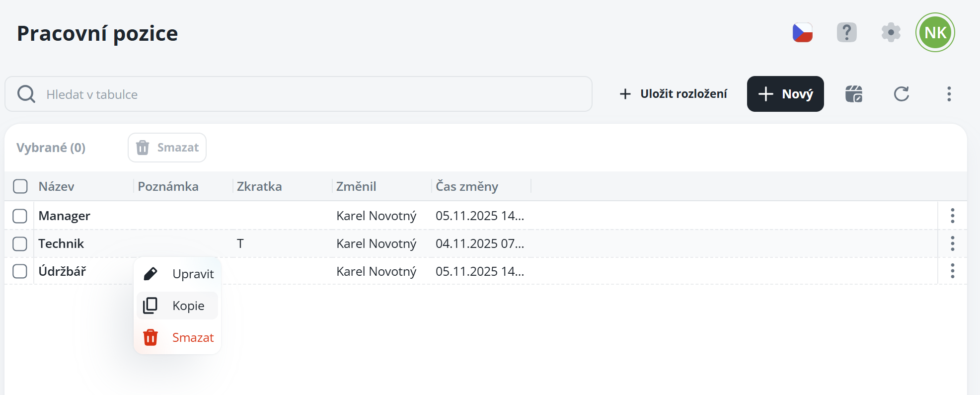This screenshot has width=980, height=395.
Task: Open the help question mark icon
Action: pos(846,33)
